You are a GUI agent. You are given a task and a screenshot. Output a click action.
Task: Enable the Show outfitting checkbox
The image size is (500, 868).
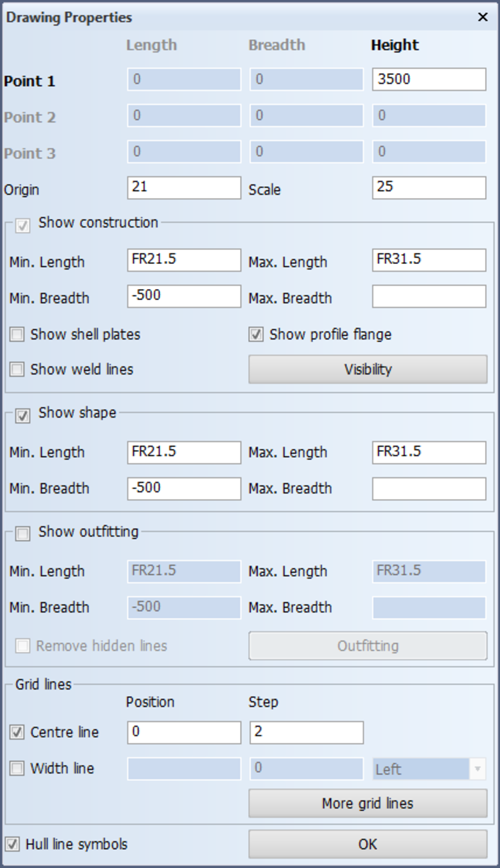[x=23, y=534]
